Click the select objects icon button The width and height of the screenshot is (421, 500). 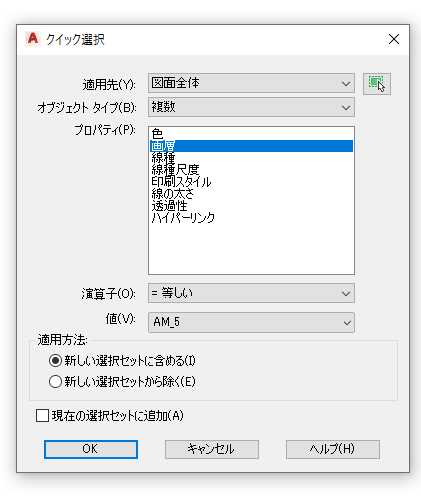[377, 84]
